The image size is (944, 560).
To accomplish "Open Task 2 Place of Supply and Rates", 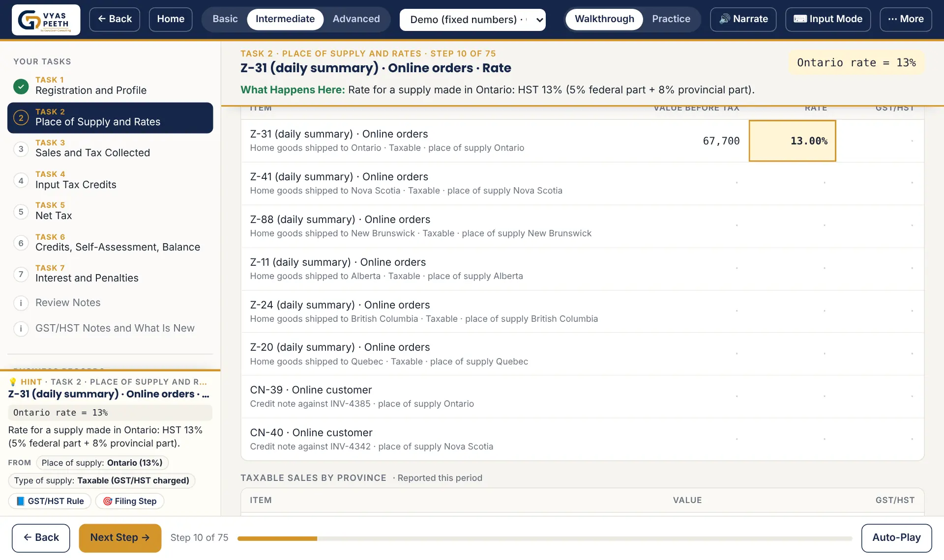I will (110, 118).
